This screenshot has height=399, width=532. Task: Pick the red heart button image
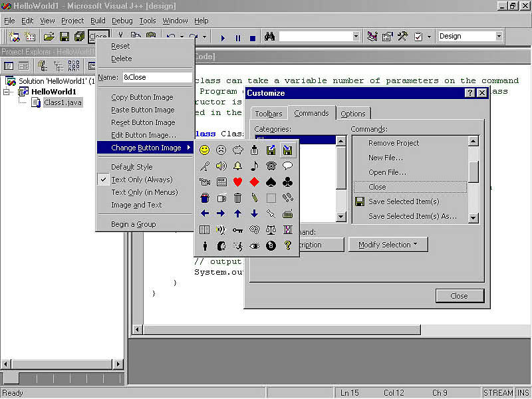237,182
